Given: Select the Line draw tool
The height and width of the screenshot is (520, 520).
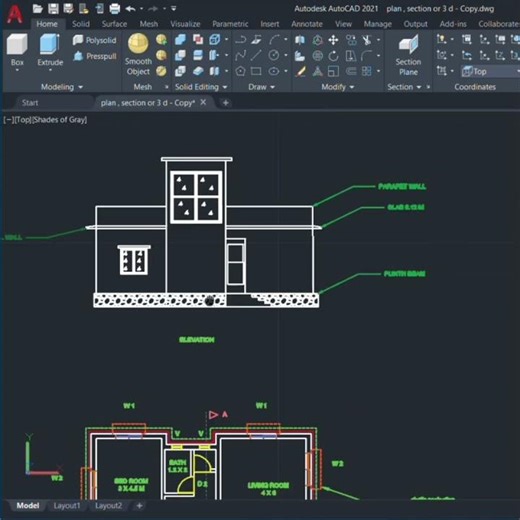Looking at the screenshot, I should pyautogui.click(x=256, y=55).
